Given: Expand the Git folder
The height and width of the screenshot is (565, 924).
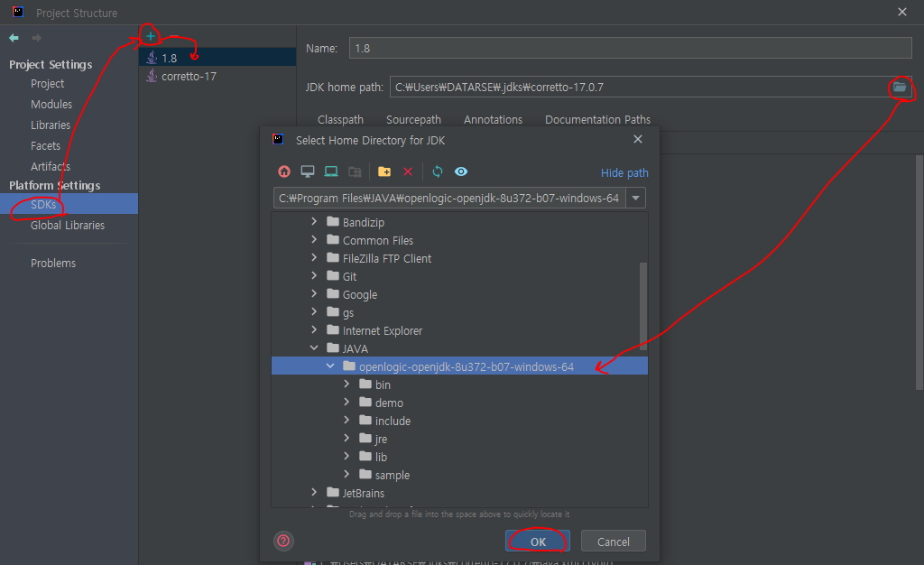Looking at the screenshot, I should [x=314, y=275].
